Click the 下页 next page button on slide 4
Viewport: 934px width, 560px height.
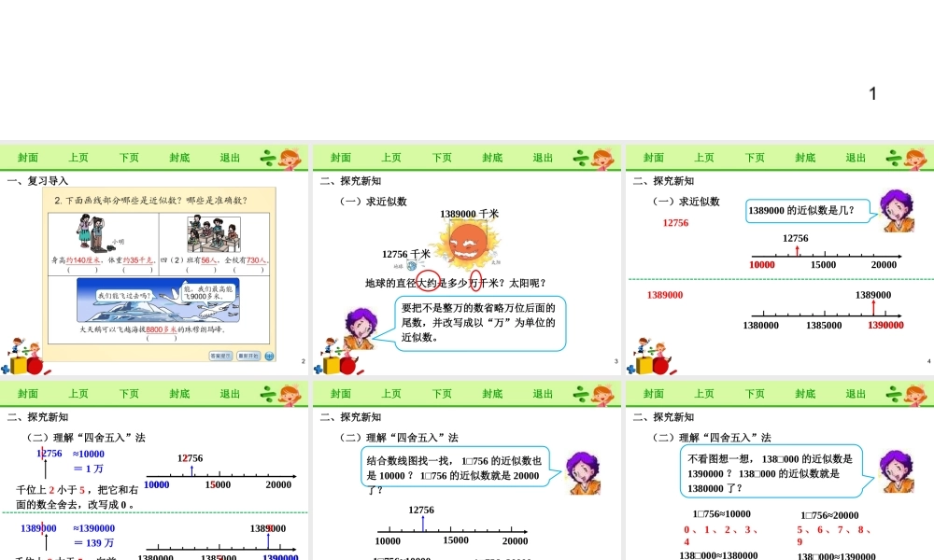pyautogui.click(x=754, y=157)
